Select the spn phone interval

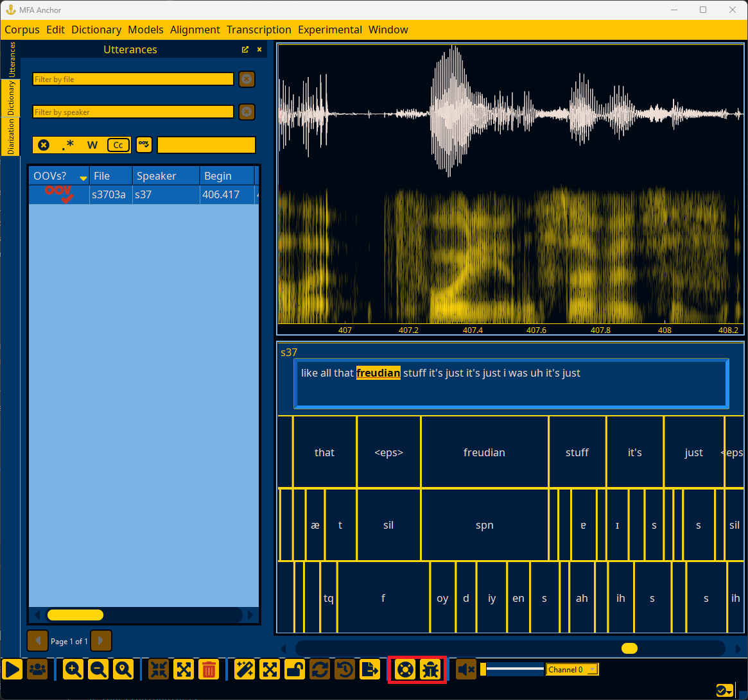pos(485,525)
